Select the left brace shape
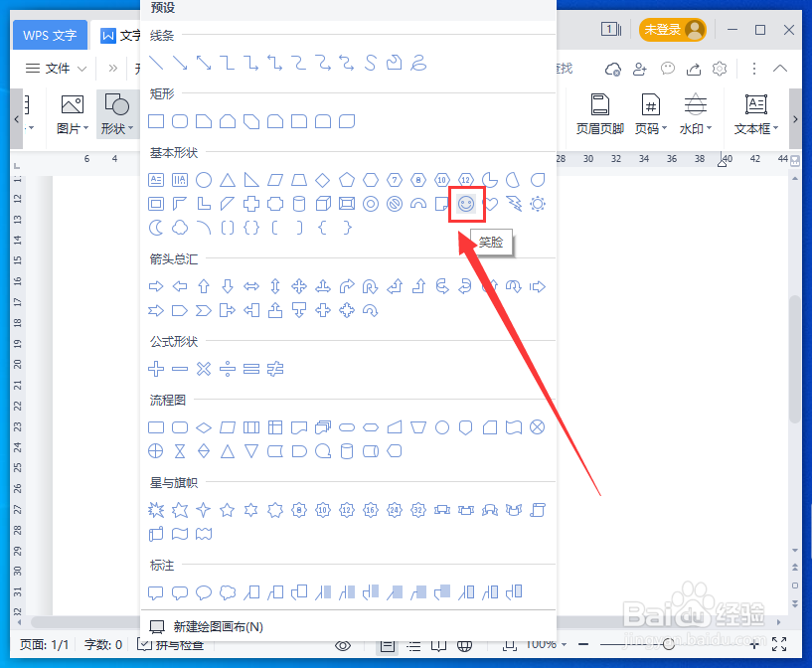Screen dimensions: 812x668 click(323, 228)
